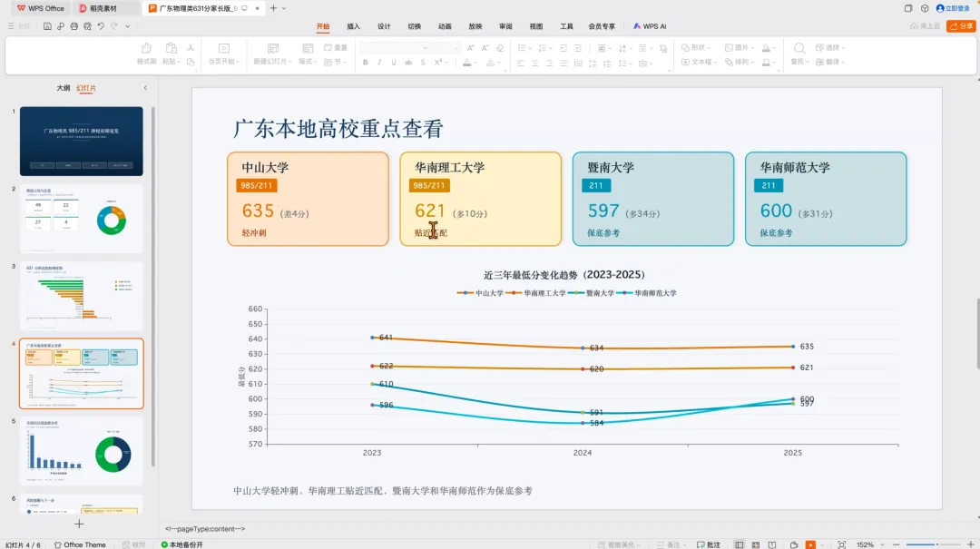980x549 pixels.
Task: Increase font size with A+ icon
Action: click(x=471, y=48)
